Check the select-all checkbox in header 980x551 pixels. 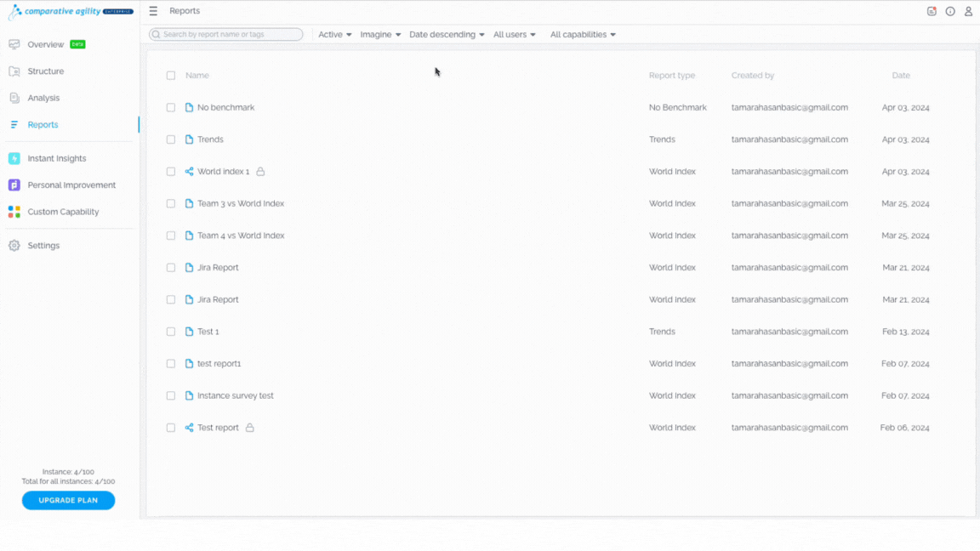tap(171, 76)
